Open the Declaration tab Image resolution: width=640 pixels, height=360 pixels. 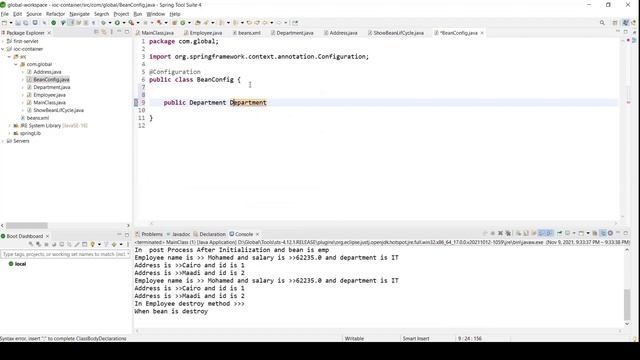212,234
